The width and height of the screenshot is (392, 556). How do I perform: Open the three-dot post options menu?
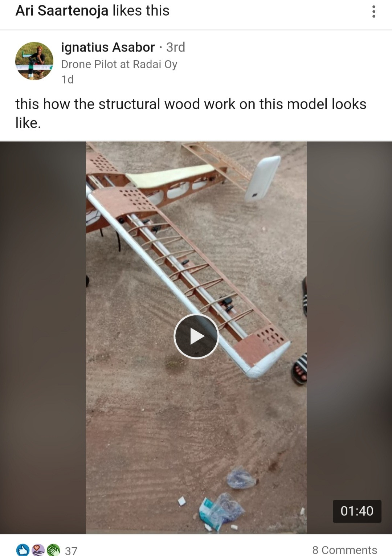(373, 12)
